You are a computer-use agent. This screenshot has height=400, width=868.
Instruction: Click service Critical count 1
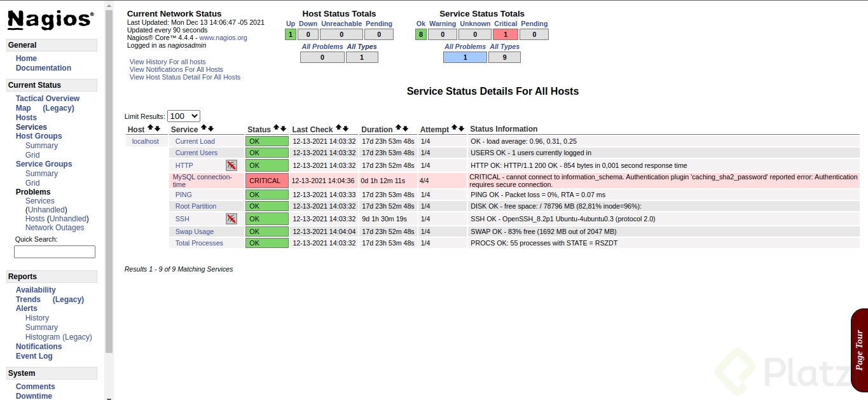(x=506, y=35)
